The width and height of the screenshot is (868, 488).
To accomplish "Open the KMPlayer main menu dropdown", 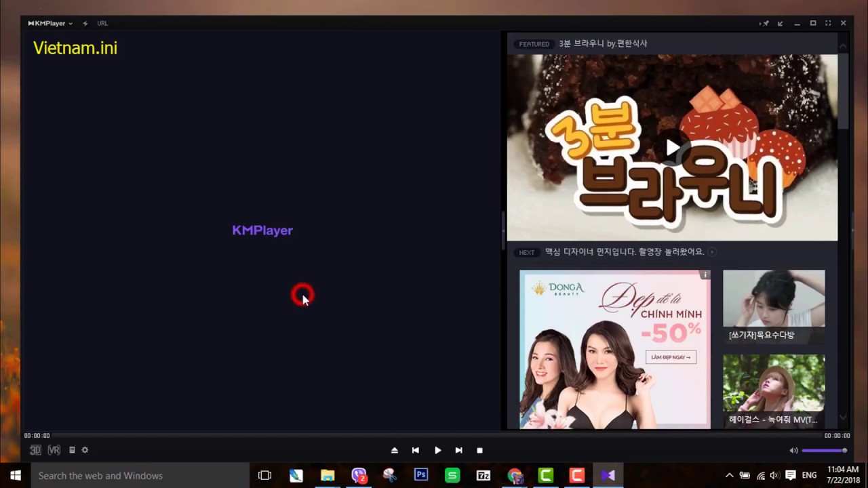I will click(x=50, y=23).
